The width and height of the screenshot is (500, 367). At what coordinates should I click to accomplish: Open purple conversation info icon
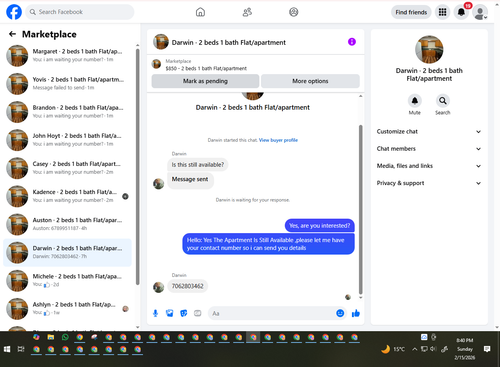[352, 42]
